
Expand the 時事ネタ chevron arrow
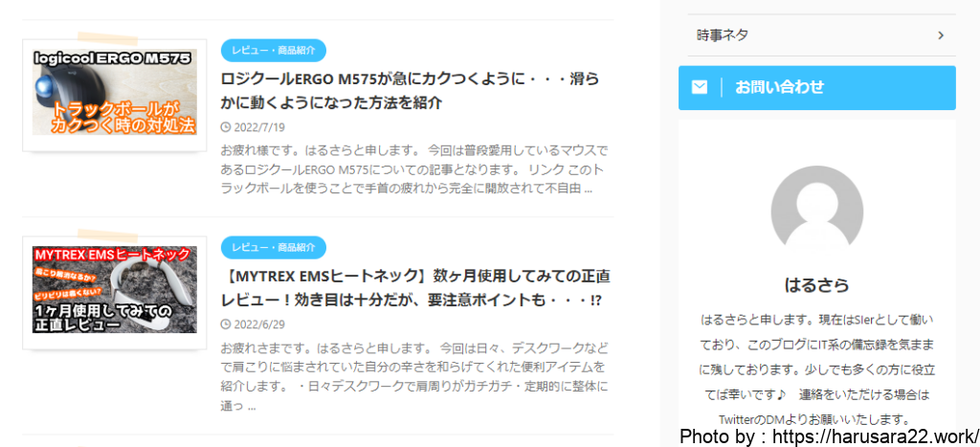click(x=941, y=35)
